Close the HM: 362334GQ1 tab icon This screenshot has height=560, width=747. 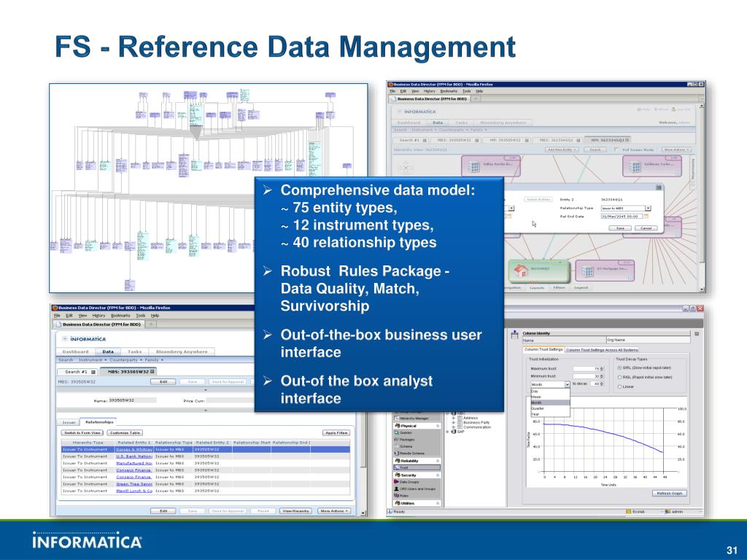[x=627, y=140]
